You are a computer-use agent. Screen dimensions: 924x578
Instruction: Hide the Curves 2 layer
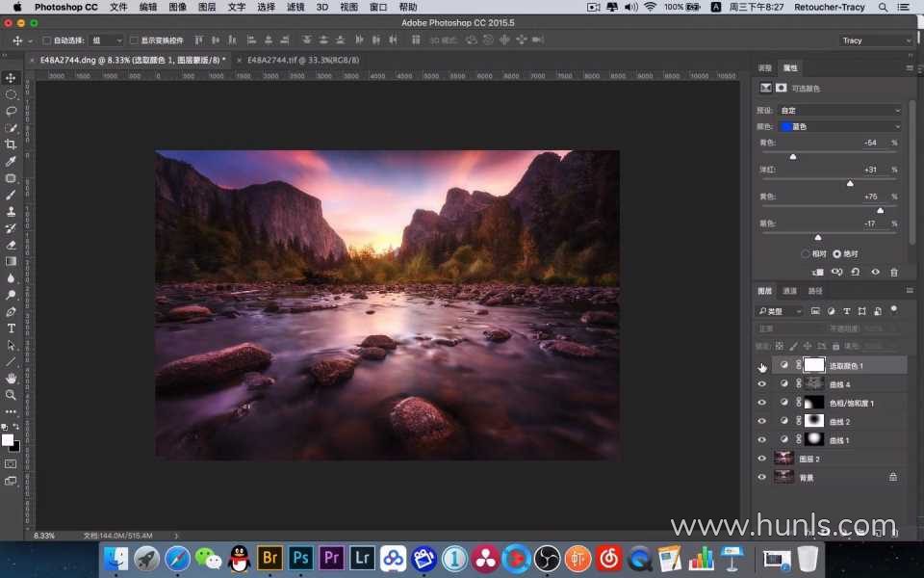762,422
